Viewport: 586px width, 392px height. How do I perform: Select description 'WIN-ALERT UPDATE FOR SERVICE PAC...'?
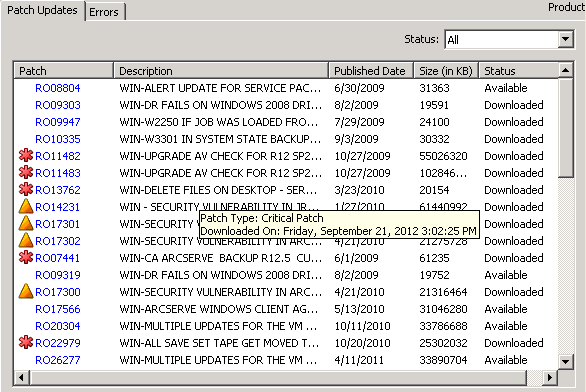point(220,88)
